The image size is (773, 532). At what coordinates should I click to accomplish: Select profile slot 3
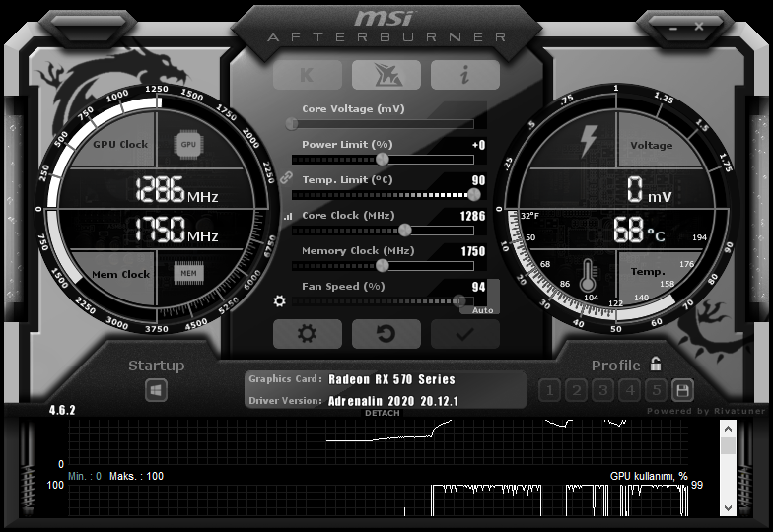click(602, 391)
